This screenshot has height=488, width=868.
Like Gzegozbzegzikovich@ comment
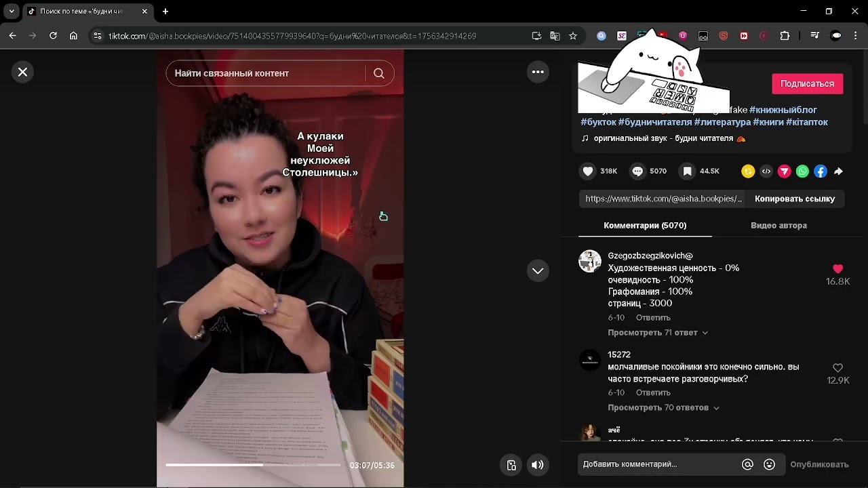pyautogui.click(x=837, y=269)
